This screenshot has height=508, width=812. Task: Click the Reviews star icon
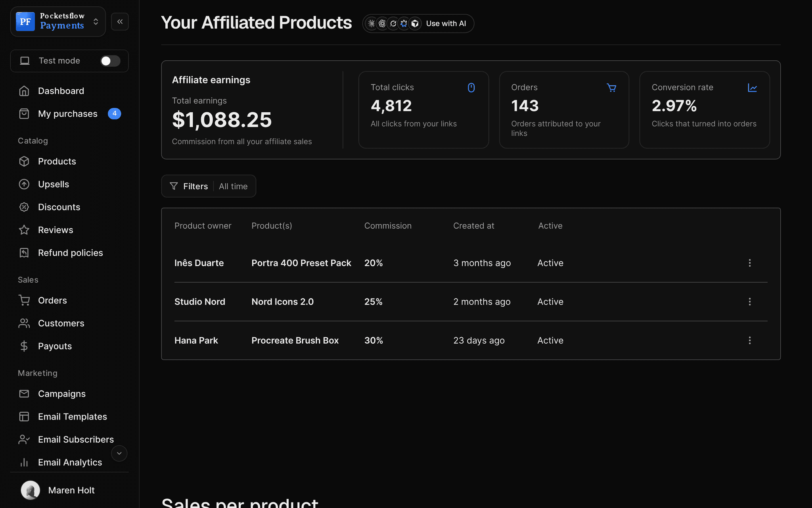24,230
